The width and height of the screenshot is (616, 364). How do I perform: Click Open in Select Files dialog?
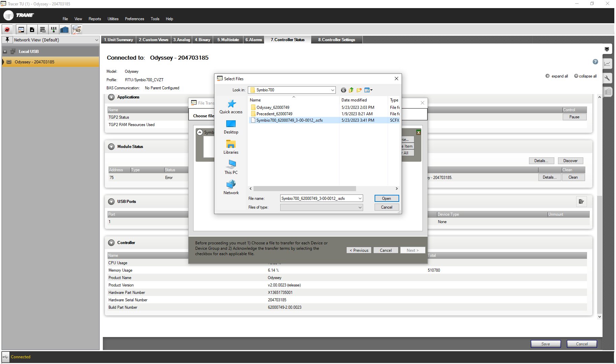pyautogui.click(x=387, y=199)
